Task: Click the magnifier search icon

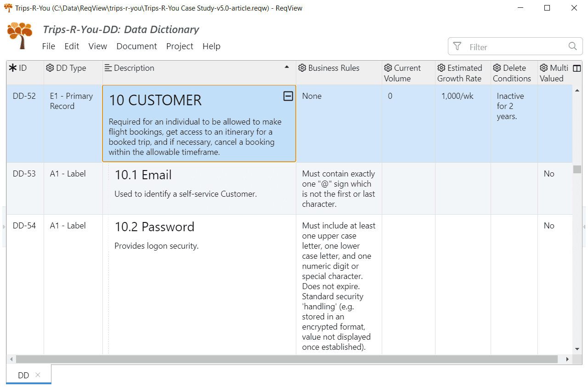Action: tap(572, 46)
